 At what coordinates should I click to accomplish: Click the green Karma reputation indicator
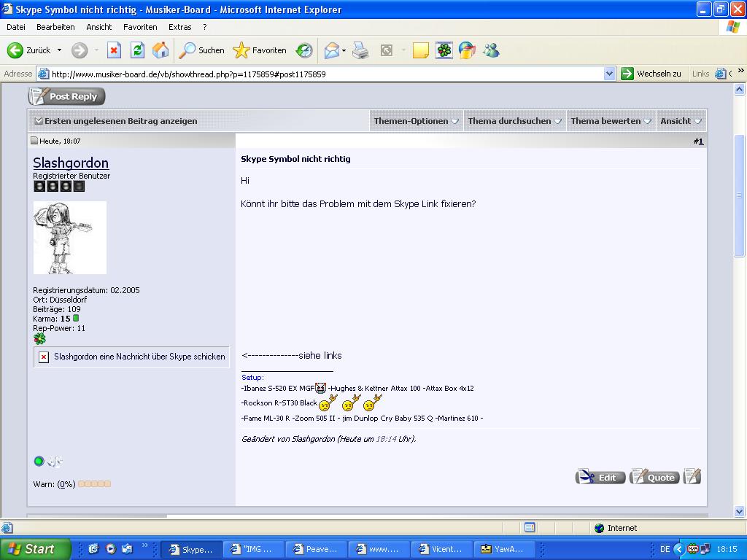pyautogui.click(x=76, y=318)
